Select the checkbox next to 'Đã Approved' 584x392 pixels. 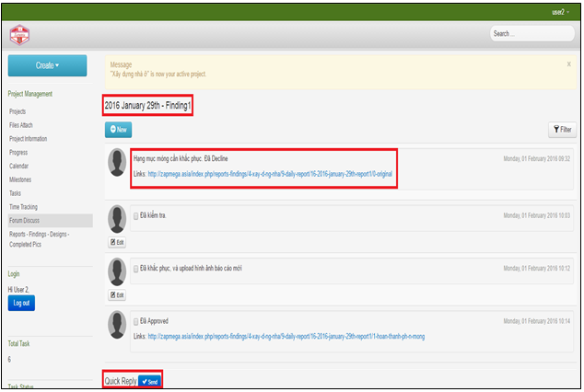tap(136, 321)
